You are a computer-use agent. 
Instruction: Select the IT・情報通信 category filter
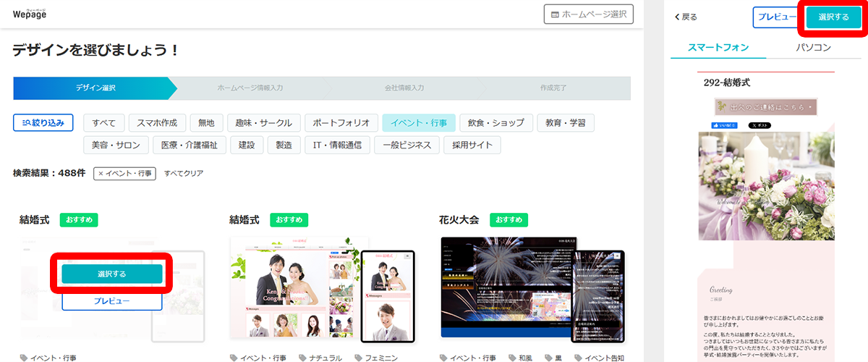[x=337, y=145]
